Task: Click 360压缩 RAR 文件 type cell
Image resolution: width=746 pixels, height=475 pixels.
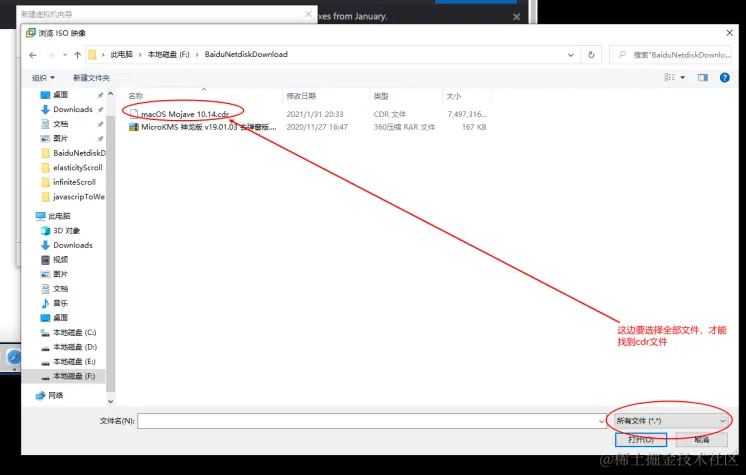Action: [404, 127]
